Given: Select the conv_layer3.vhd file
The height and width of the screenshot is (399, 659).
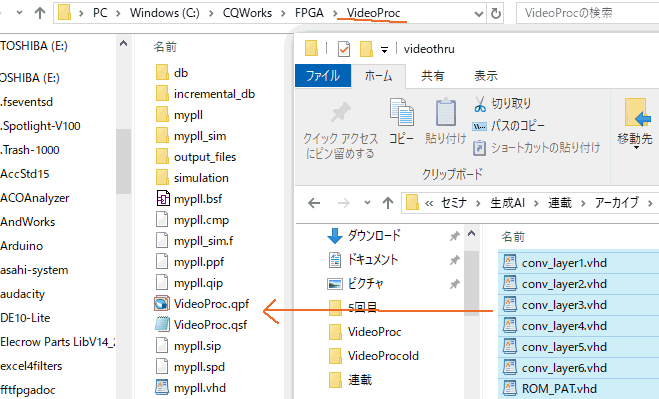Looking at the screenshot, I should (x=564, y=305).
